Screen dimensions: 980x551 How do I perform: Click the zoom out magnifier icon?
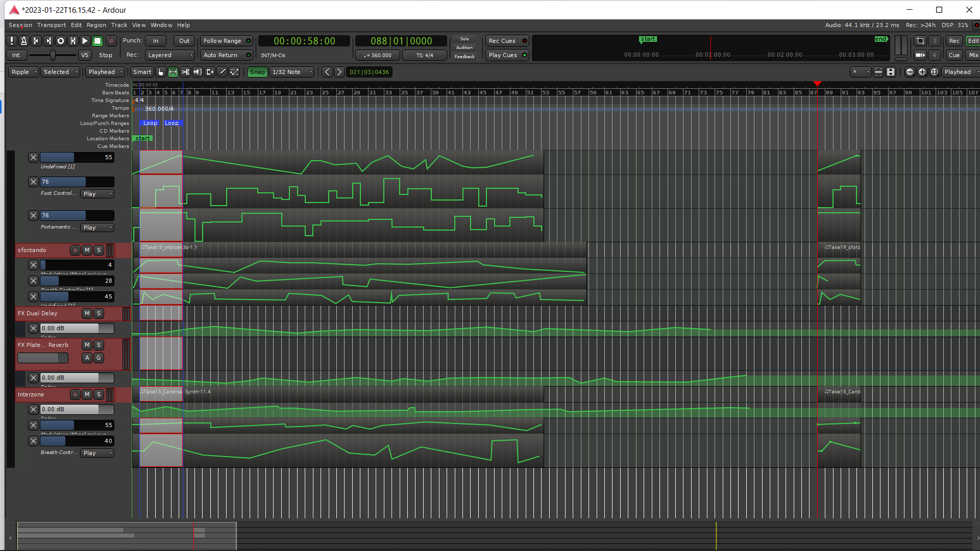(x=910, y=72)
